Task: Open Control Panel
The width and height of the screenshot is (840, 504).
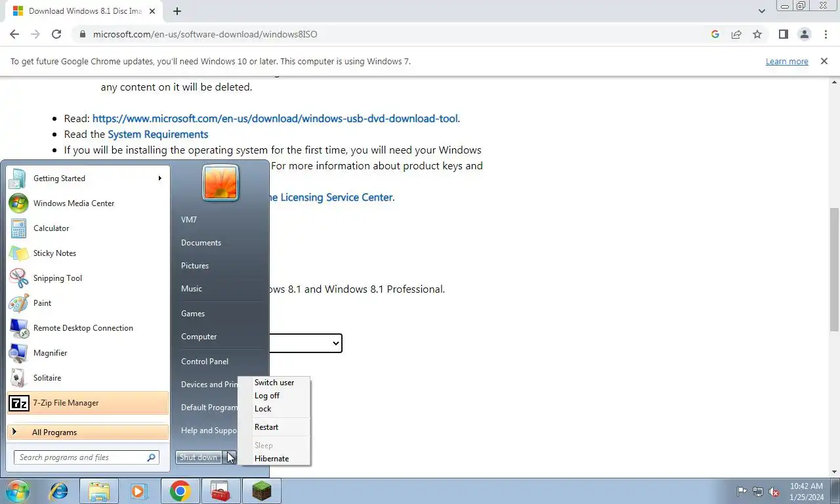Action: coord(205,362)
